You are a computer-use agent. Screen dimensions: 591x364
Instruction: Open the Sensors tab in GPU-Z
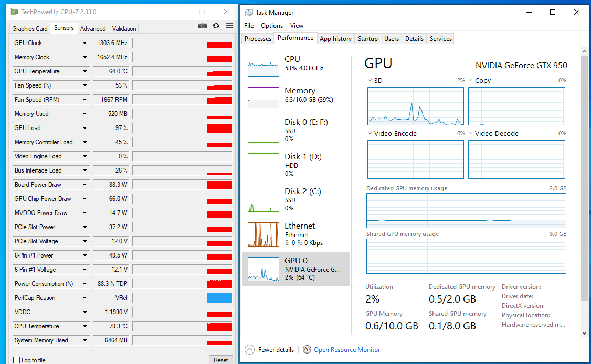point(64,28)
